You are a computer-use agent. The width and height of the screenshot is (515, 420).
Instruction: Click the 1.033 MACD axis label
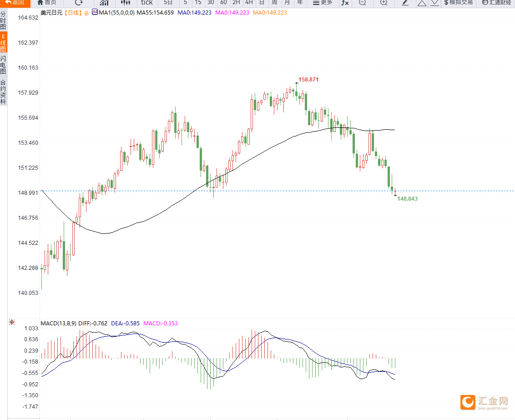31,329
